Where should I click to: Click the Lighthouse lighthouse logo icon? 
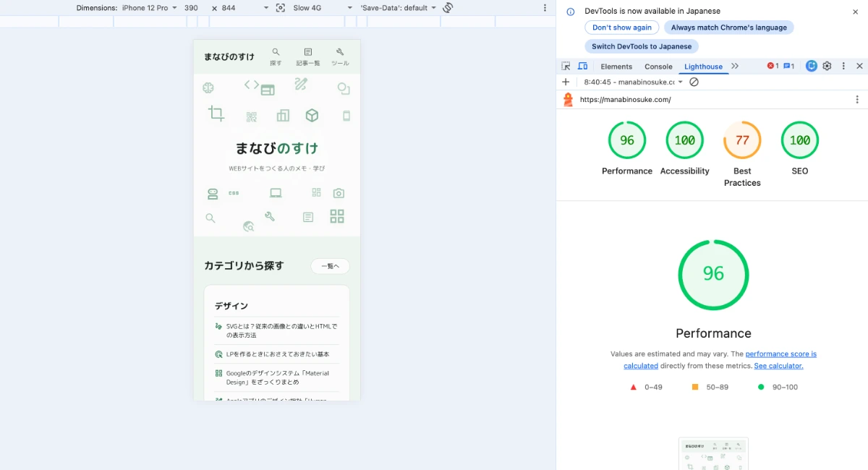[568, 100]
